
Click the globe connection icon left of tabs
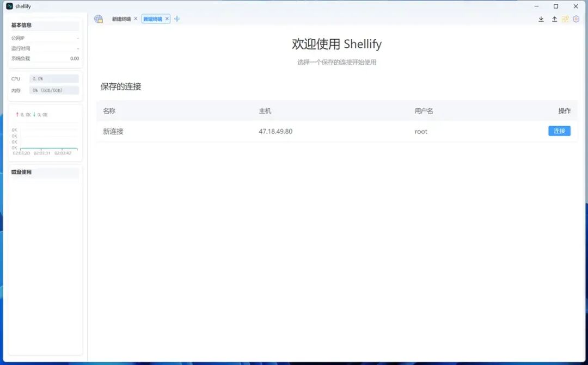pyautogui.click(x=99, y=18)
